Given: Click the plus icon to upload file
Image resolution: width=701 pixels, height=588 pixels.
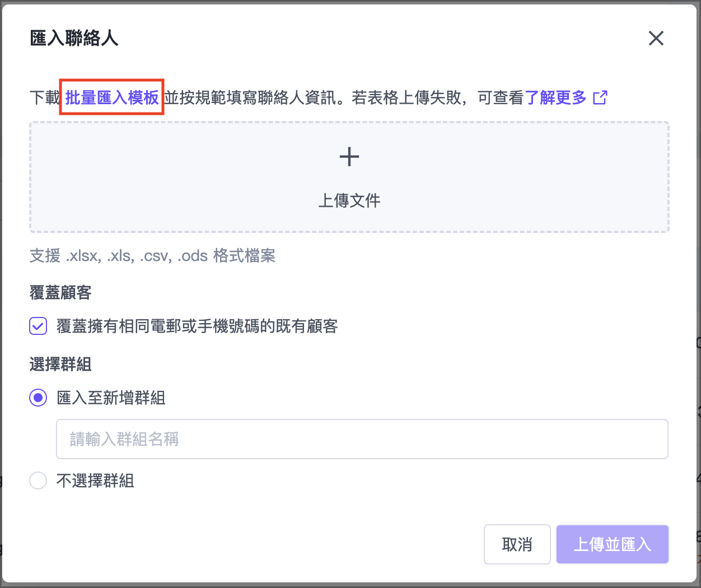Looking at the screenshot, I should (349, 157).
